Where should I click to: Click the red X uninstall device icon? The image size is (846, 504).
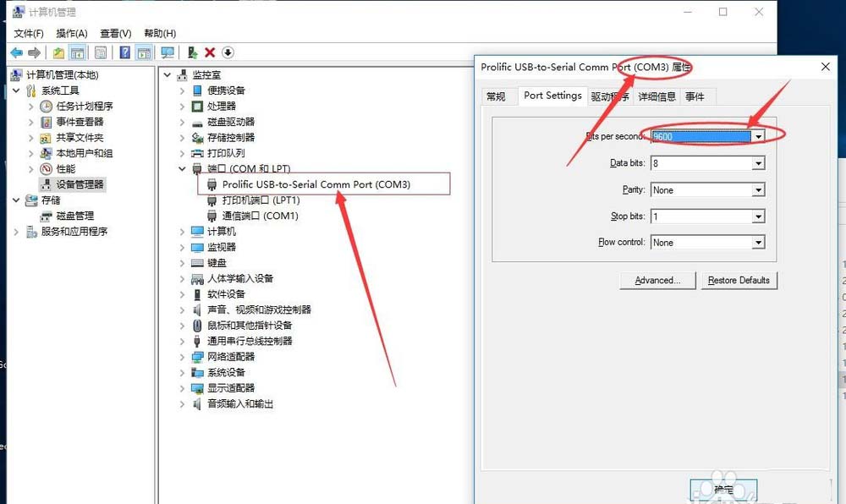pyautogui.click(x=210, y=52)
